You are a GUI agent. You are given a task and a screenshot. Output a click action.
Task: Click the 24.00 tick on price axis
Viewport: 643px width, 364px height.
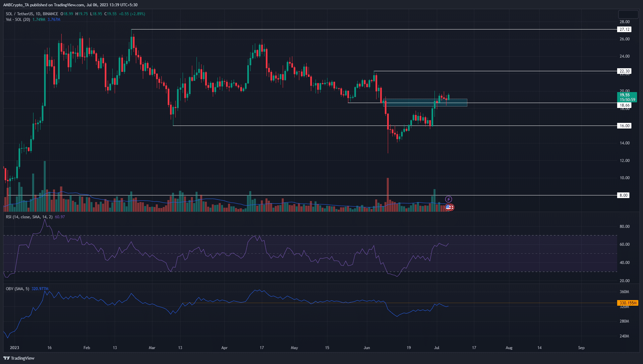(x=624, y=56)
